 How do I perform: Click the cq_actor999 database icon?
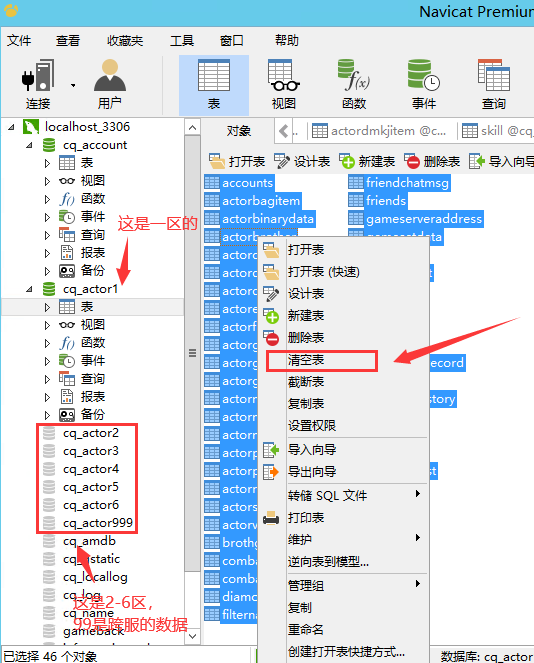click(x=49, y=523)
